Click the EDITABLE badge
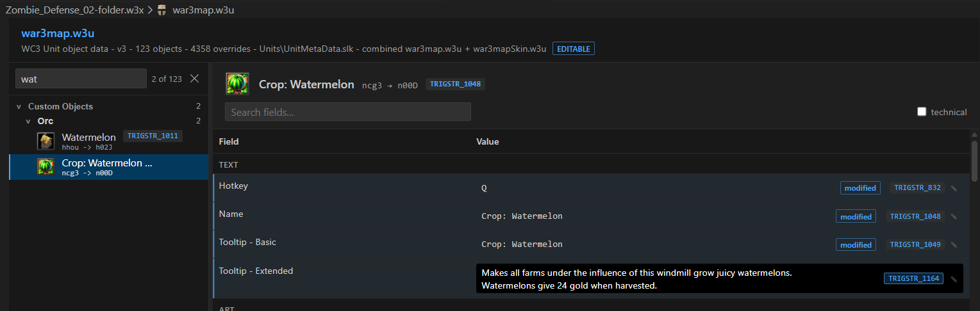Viewport: 980px width, 311px height. tap(574, 49)
